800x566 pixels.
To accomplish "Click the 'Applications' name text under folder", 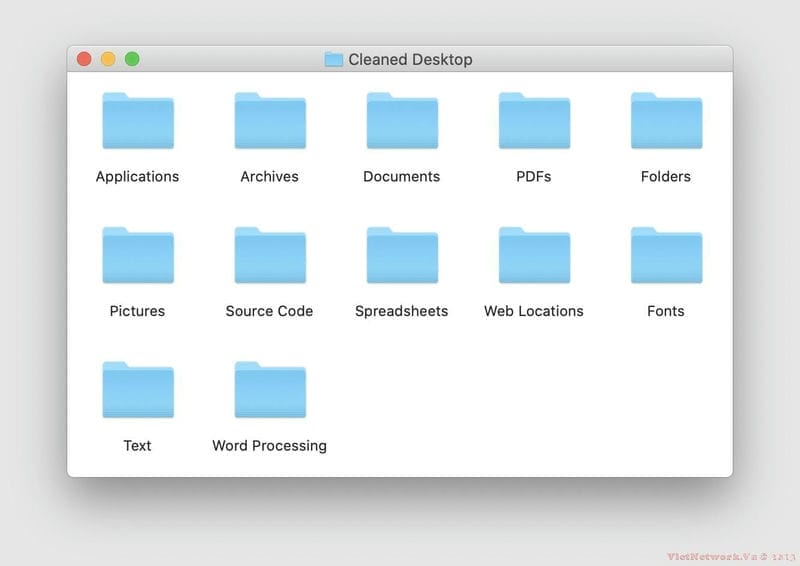I will [137, 177].
